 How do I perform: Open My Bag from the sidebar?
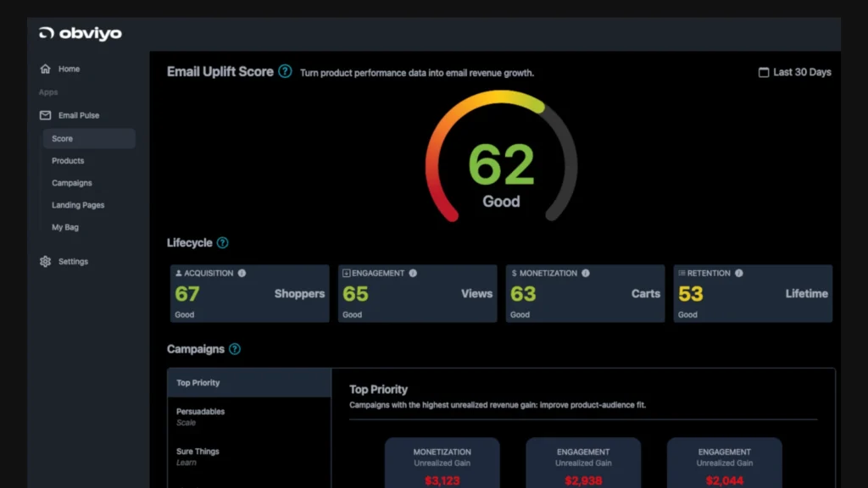click(x=65, y=227)
